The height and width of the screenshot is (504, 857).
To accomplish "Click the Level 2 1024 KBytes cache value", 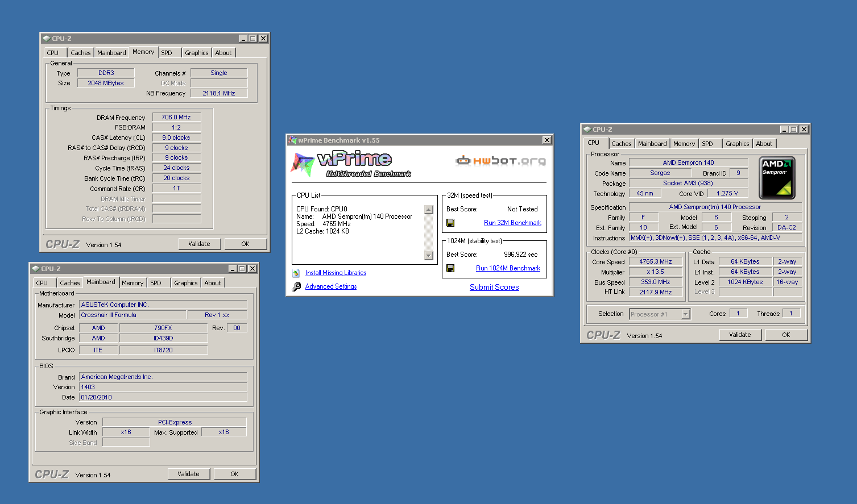I will click(745, 282).
